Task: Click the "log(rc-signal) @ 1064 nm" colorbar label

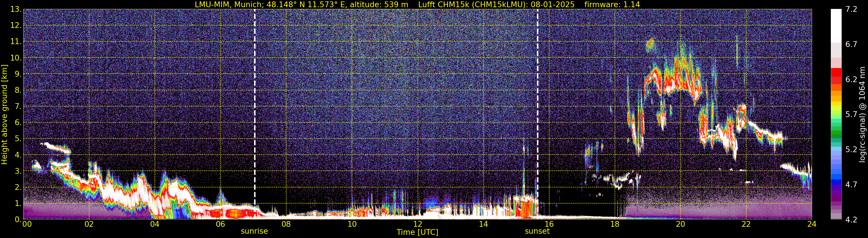Action: tap(862, 114)
